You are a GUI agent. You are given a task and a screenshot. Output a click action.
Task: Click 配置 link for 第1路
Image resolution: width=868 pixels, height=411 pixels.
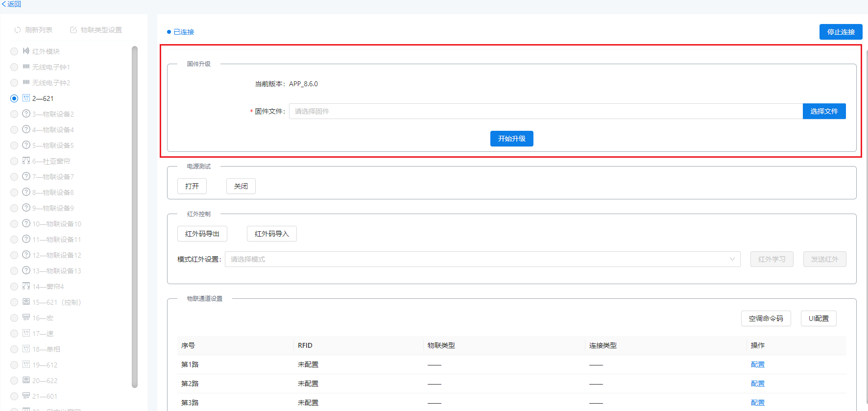pyautogui.click(x=757, y=364)
